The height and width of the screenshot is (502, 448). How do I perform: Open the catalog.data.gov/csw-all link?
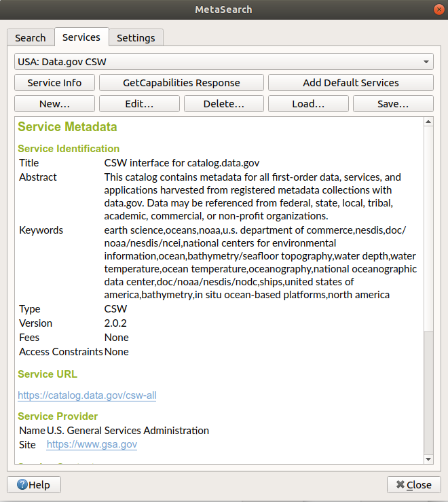coord(87,395)
